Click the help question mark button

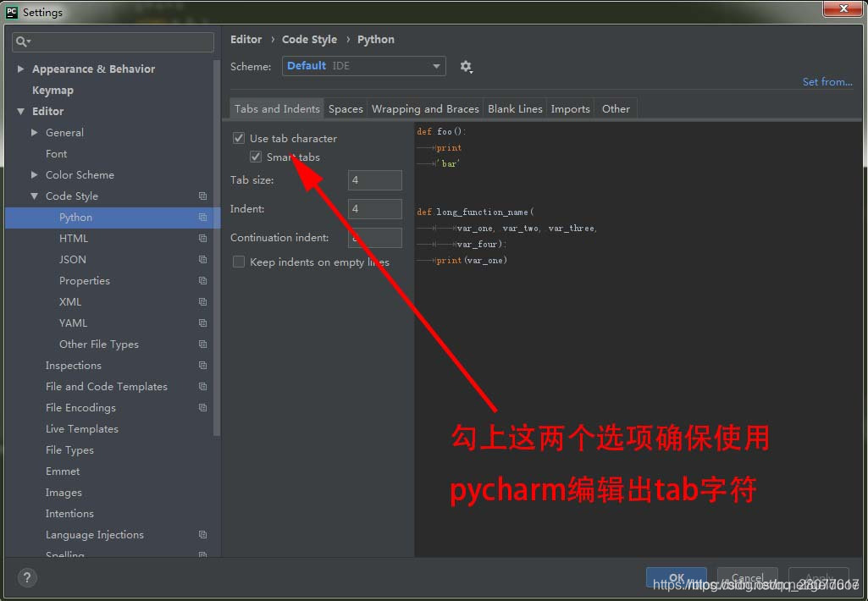pos(26,578)
